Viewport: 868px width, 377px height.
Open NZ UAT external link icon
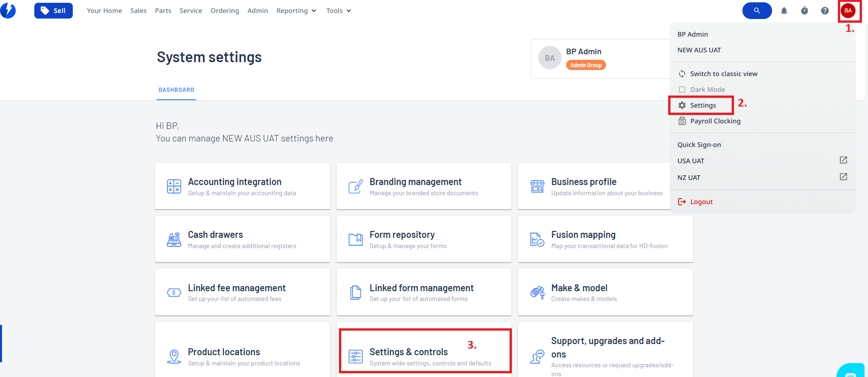(x=843, y=177)
